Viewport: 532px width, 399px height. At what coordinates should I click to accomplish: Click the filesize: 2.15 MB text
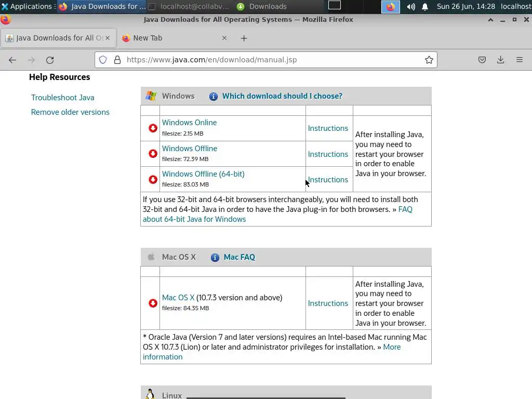click(x=182, y=134)
